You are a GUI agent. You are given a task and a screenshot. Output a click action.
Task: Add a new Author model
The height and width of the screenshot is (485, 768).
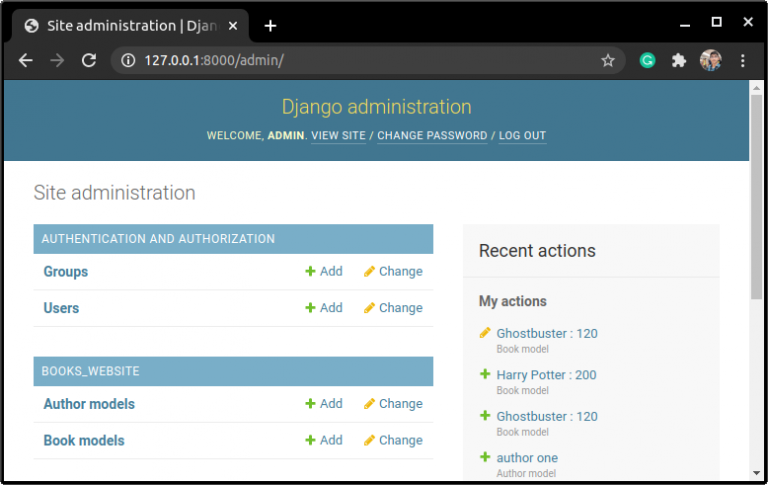pyautogui.click(x=324, y=403)
